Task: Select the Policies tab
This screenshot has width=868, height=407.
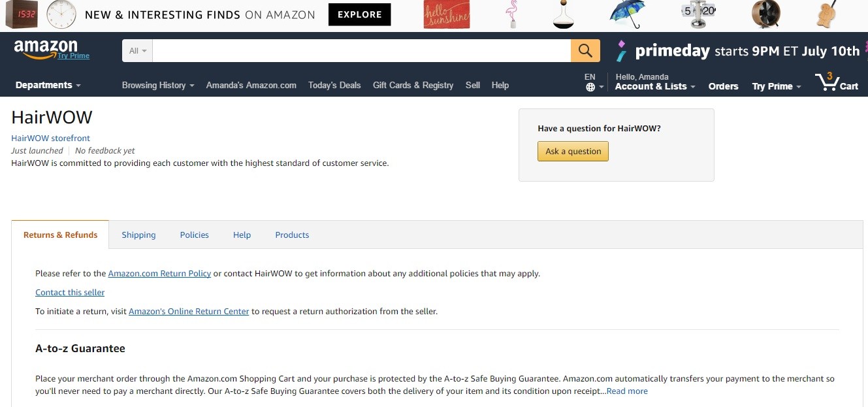Action: pyautogui.click(x=194, y=235)
